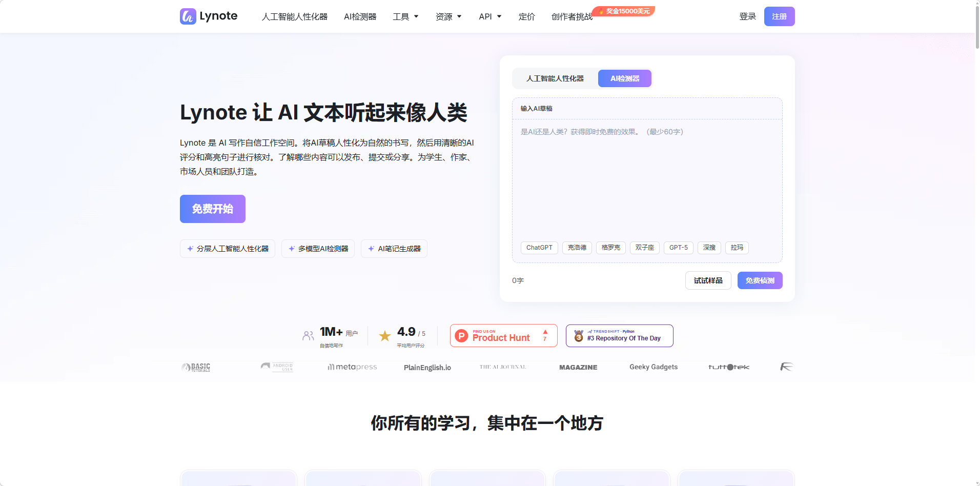Click the 登录 link
This screenshot has height=486, width=980.
[x=748, y=16]
